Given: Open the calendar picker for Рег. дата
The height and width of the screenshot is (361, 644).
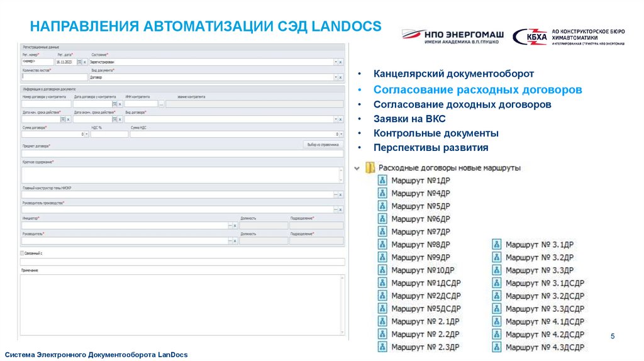Looking at the screenshot, I should [79, 62].
